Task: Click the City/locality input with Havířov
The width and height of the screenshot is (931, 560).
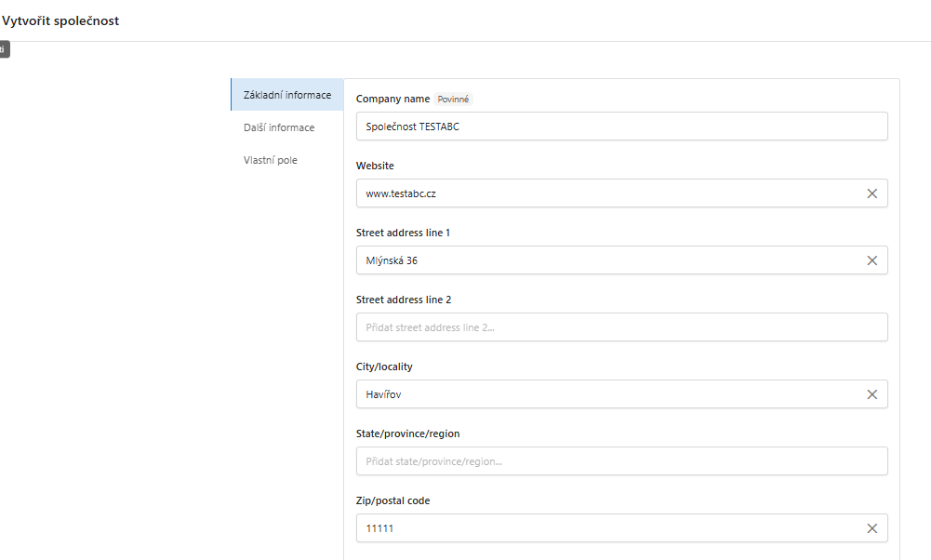Action: pyautogui.click(x=621, y=394)
